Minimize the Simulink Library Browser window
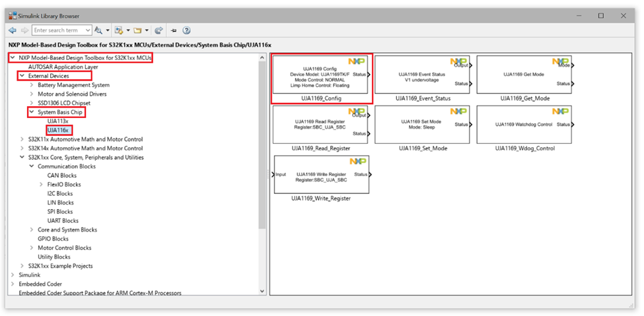This screenshot has width=644, height=316. coord(579,16)
